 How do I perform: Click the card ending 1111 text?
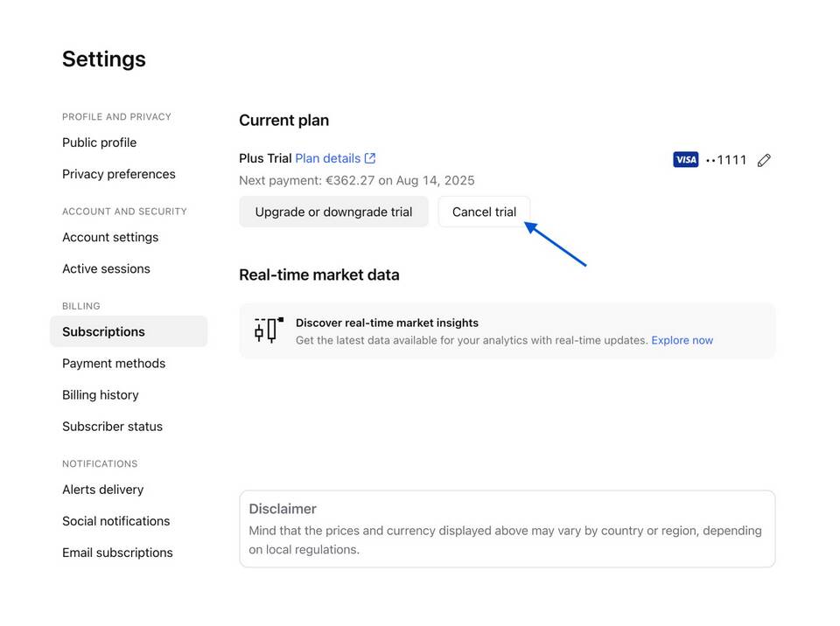(x=726, y=160)
